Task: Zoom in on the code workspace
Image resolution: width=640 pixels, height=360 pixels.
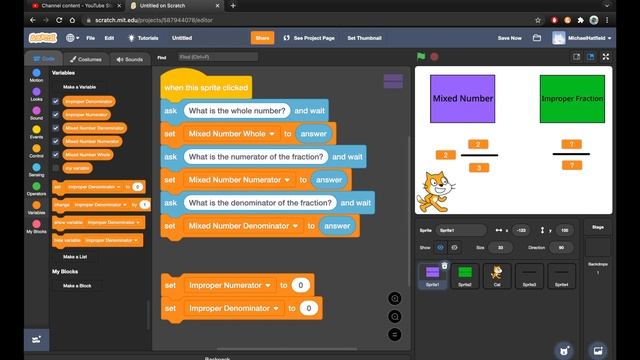Action: (394, 298)
